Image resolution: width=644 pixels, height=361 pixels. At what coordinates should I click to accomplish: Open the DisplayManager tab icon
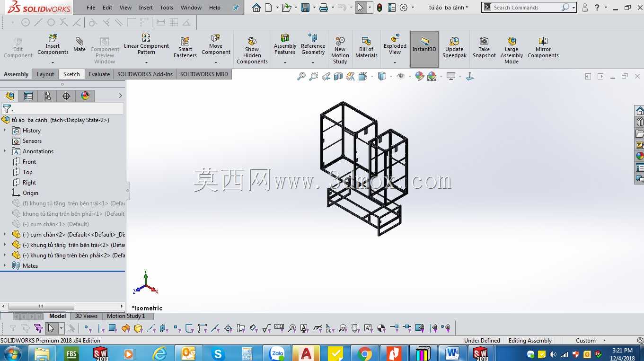coord(85,96)
